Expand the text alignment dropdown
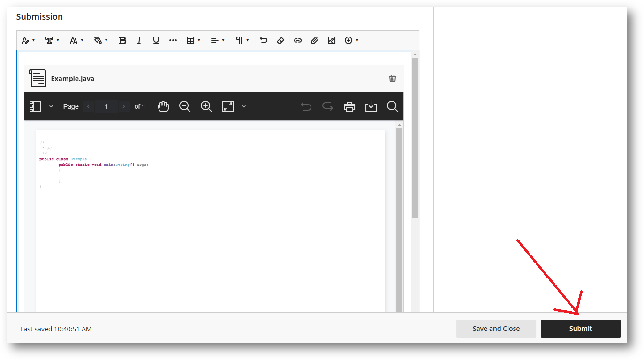This screenshot has height=360, width=644. (217, 40)
